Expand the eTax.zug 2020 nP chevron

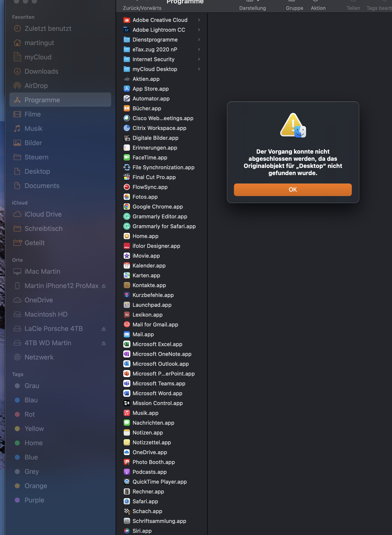pyautogui.click(x=199, y=49)
